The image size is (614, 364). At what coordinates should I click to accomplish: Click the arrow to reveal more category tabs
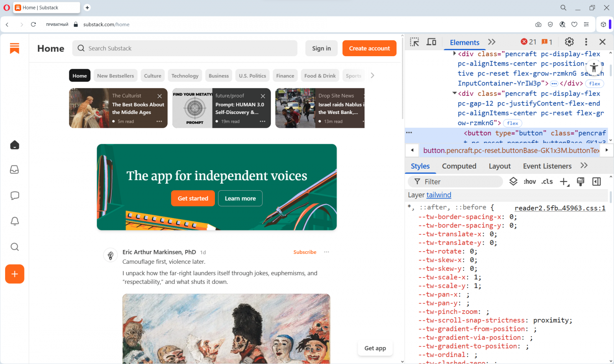pyautogui.click(x=372, y=75)
